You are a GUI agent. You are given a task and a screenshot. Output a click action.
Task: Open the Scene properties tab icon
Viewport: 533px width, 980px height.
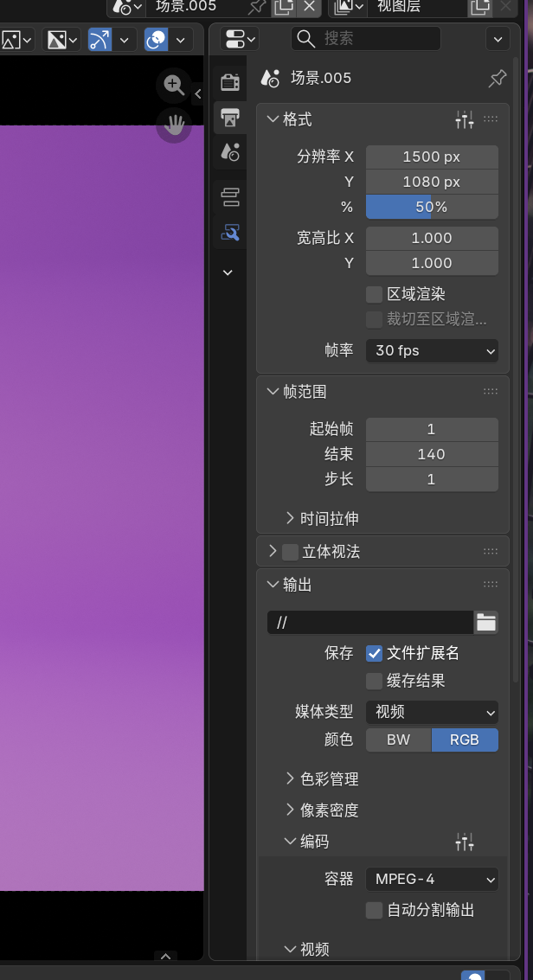[x=230, y=152]
